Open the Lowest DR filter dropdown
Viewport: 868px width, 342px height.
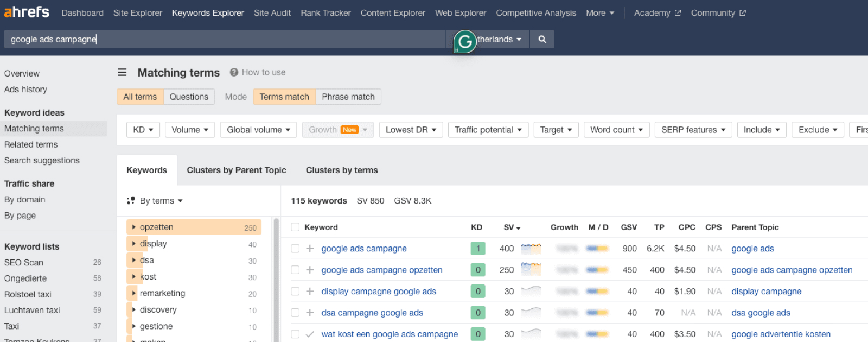[x=411, y=130]
